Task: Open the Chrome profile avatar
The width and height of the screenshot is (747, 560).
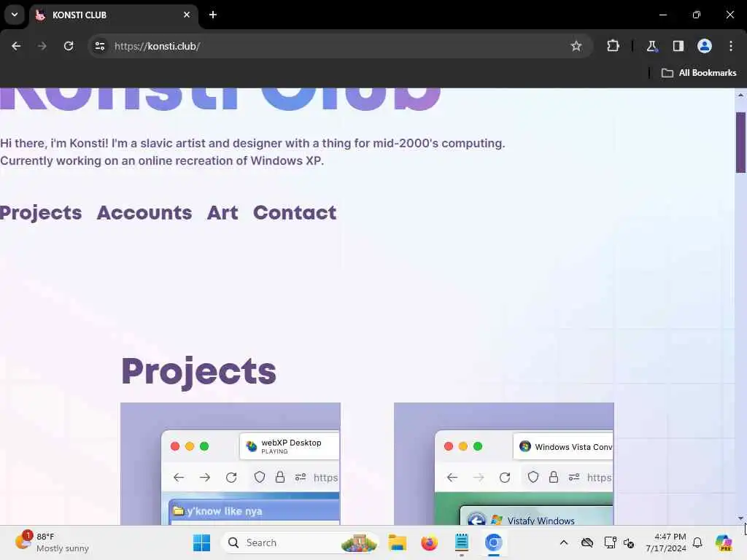Action: (705, 46)
